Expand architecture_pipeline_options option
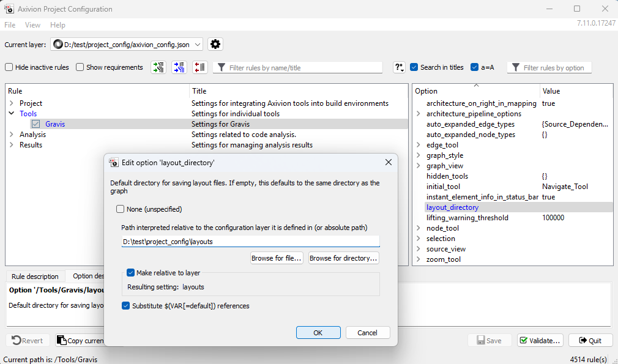The image size is (618, 364). 418,113
